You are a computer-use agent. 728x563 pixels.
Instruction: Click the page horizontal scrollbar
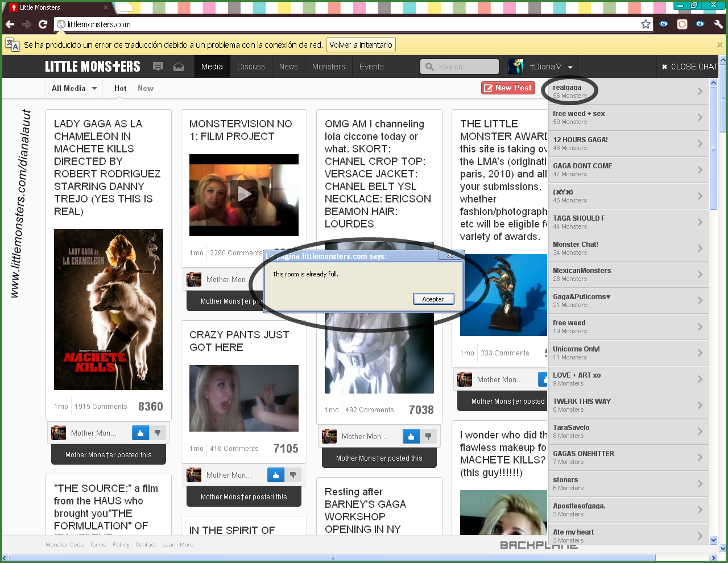[333, 558]
